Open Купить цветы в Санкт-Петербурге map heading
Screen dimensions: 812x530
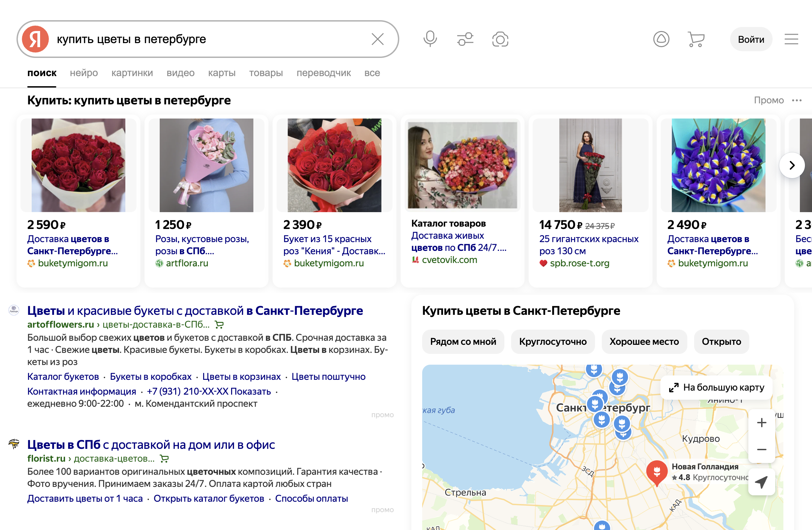[521, 311]
